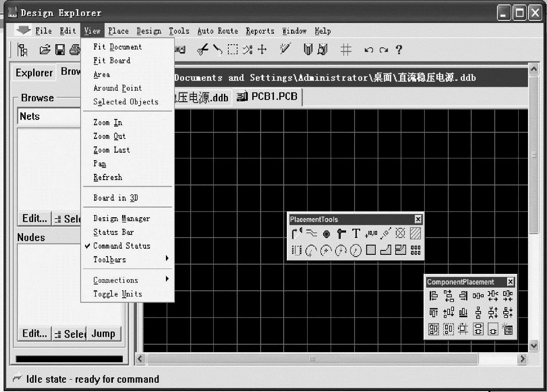Toggle Status Bar visibility in View menu

[x=113, y=232]
